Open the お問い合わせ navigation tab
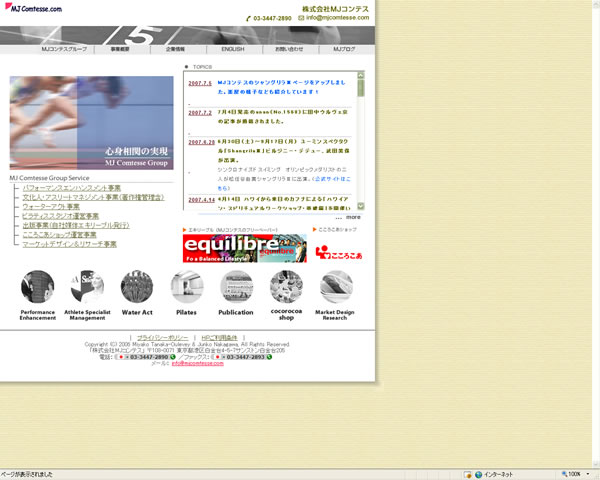600x480 pixels. pos(289,49)
